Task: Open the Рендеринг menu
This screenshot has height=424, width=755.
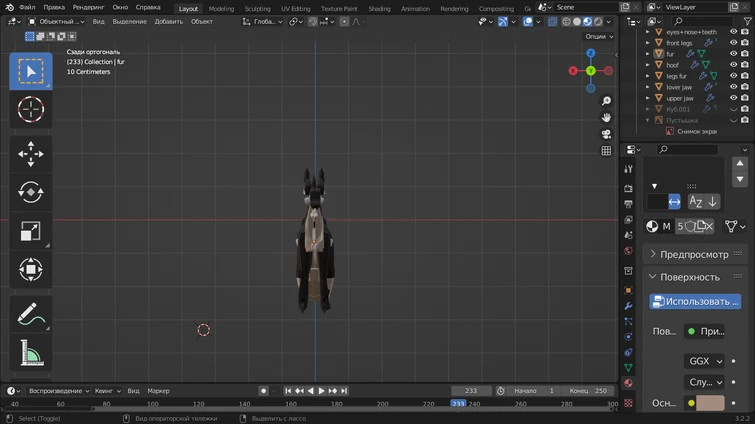Action: 88,7
